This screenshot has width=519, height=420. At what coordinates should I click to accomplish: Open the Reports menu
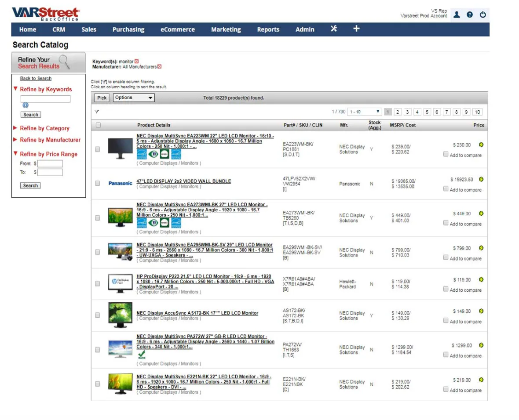coord(268,29)
